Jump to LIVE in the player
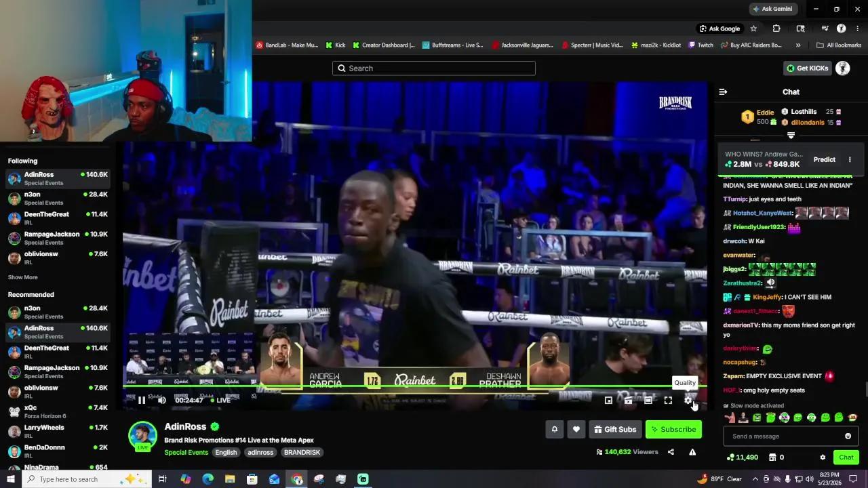 (x=220, y=400)
